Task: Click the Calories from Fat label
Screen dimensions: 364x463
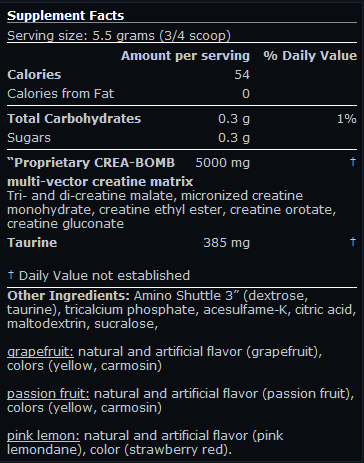Action: 61,94
